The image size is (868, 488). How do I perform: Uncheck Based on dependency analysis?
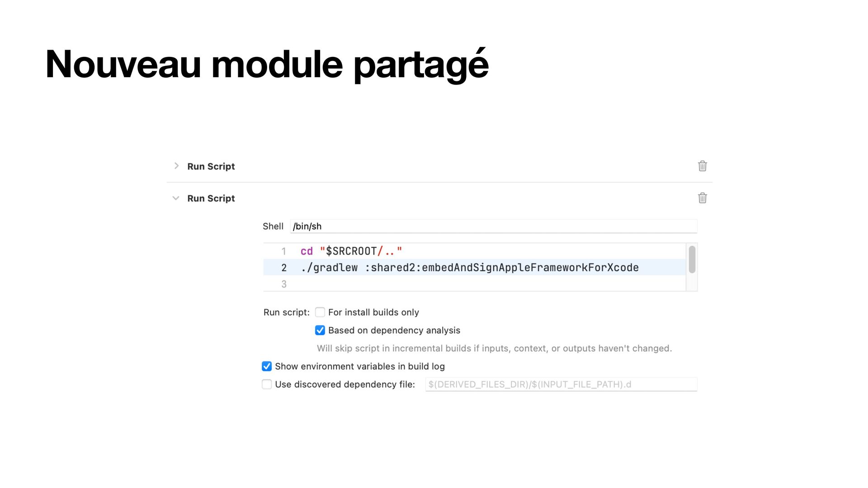pos(320,330)
